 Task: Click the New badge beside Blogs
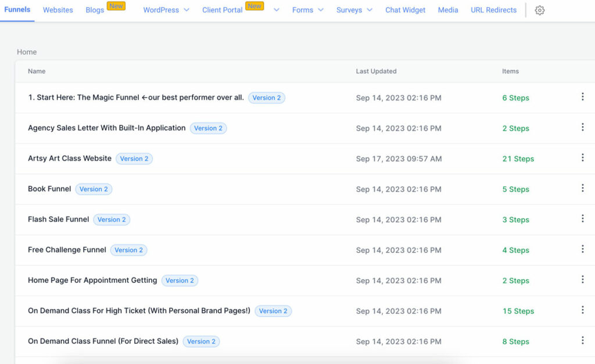[x=116, y=6]
